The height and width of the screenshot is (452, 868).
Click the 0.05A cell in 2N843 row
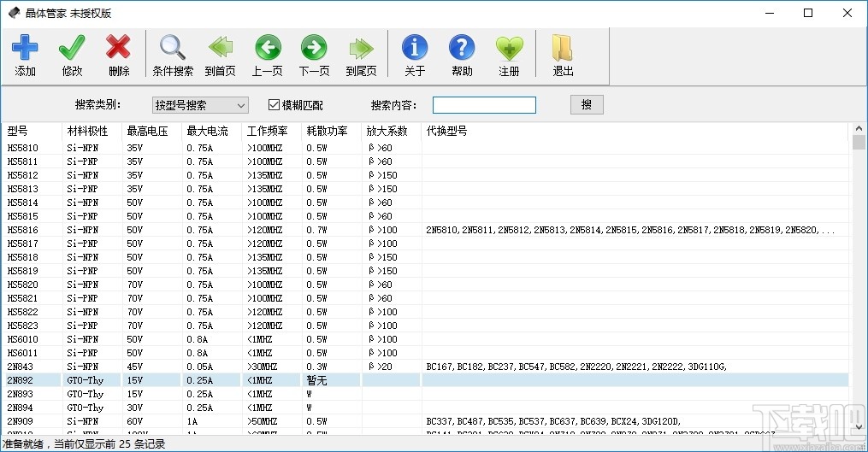click(200, 367)
